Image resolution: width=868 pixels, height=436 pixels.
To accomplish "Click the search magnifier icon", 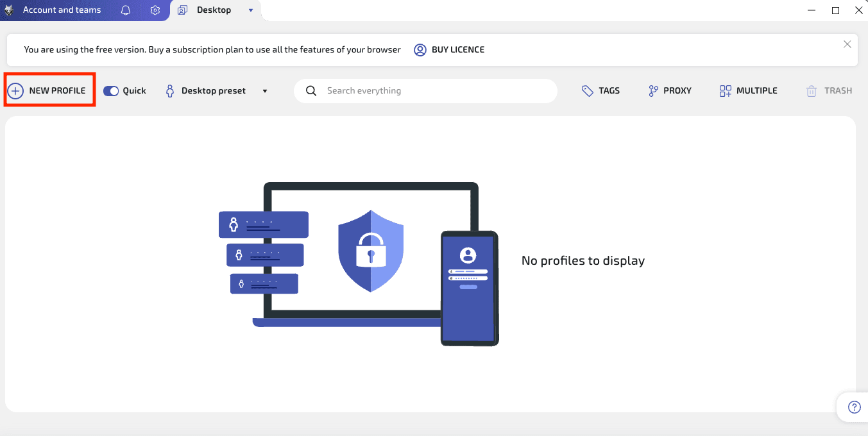I will click(x=311, y=90).
